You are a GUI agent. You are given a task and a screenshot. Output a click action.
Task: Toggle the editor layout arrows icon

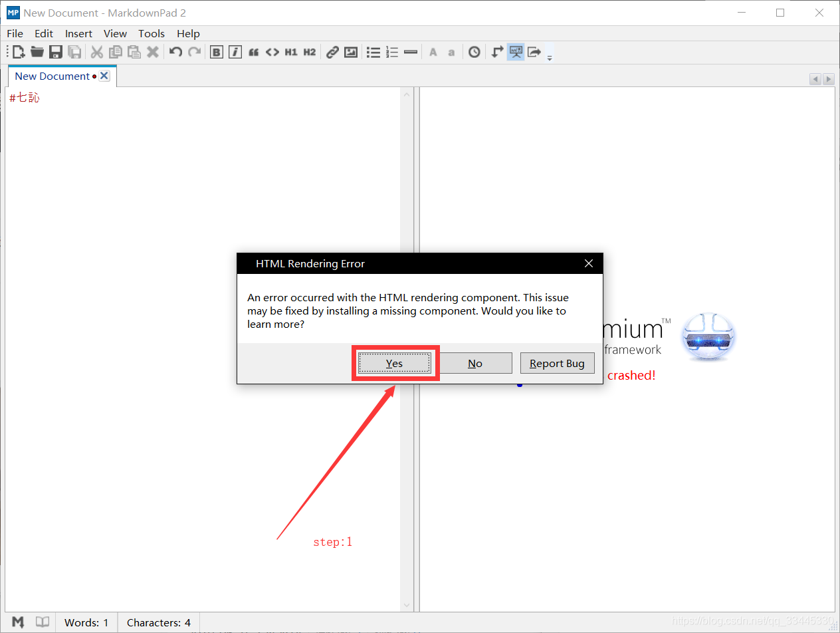(x=497, y=52)
